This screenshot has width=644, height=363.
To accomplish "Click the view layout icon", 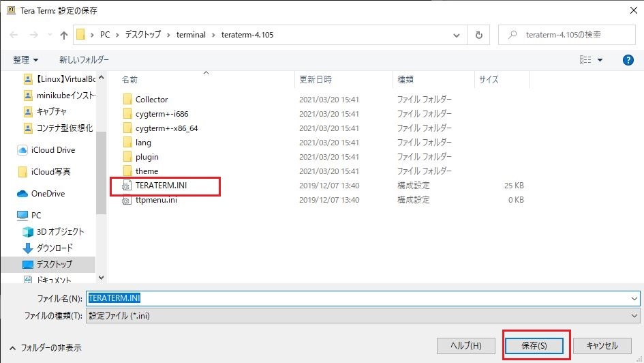I will (x=585, y=60).
